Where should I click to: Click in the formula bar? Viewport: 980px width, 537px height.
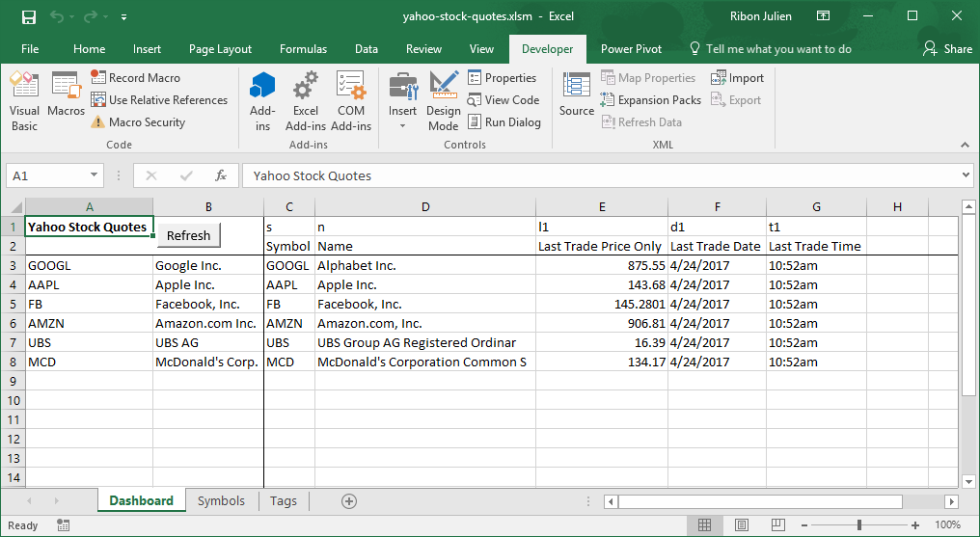(x=600, y=175)
